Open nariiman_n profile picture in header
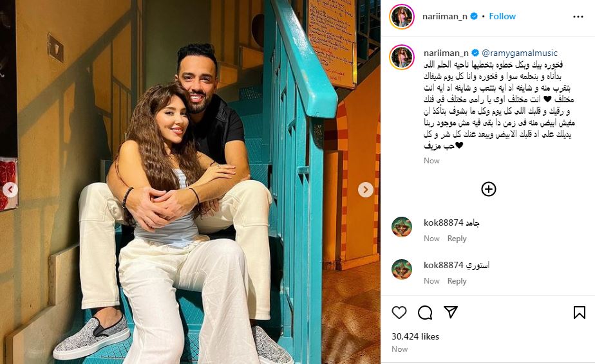 [401, 17]
